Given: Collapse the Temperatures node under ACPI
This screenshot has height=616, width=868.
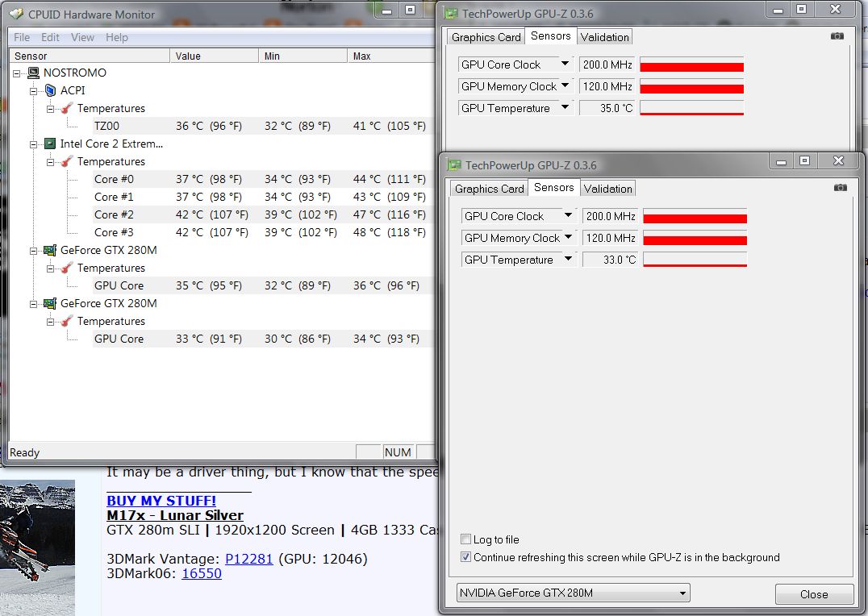Looking at the screenshot, I should click(x=50, y=109).
